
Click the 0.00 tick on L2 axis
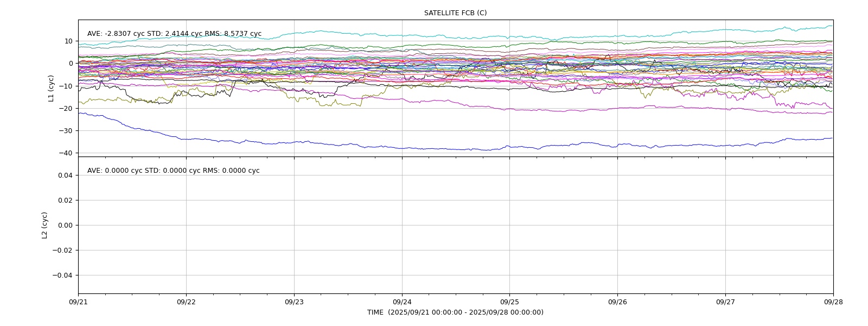[65, 225]
